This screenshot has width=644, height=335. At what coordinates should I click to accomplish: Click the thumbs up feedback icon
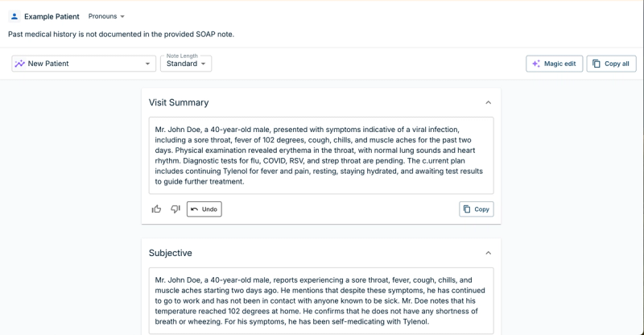point(156,209)
